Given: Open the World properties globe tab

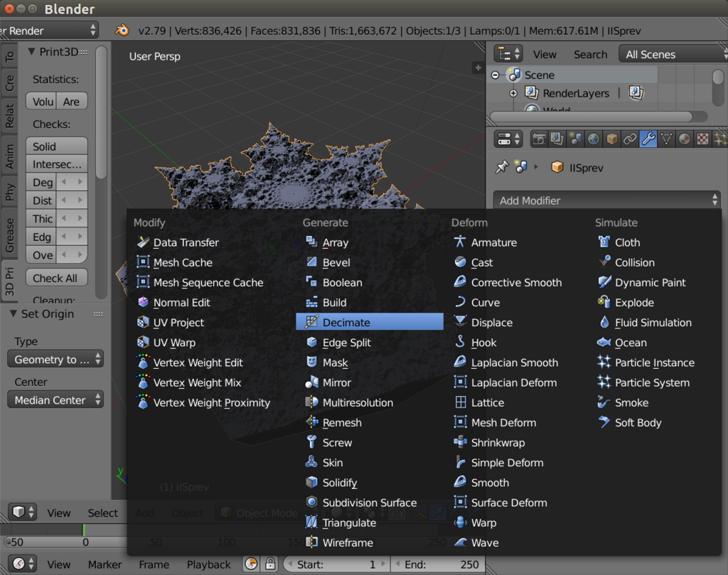Looking at the screenshot, I should pyautogui.click(x=594, y=139).
